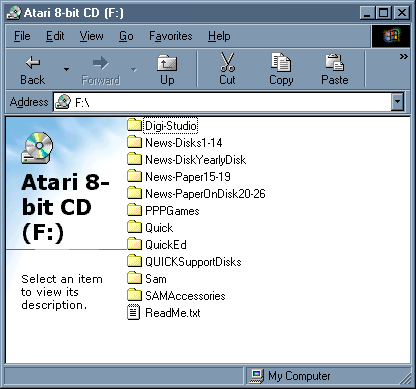Click the Quick folder name label
The height and width of the screenshot is (389, 416).
pyautogui.click(x=159, y=228)
